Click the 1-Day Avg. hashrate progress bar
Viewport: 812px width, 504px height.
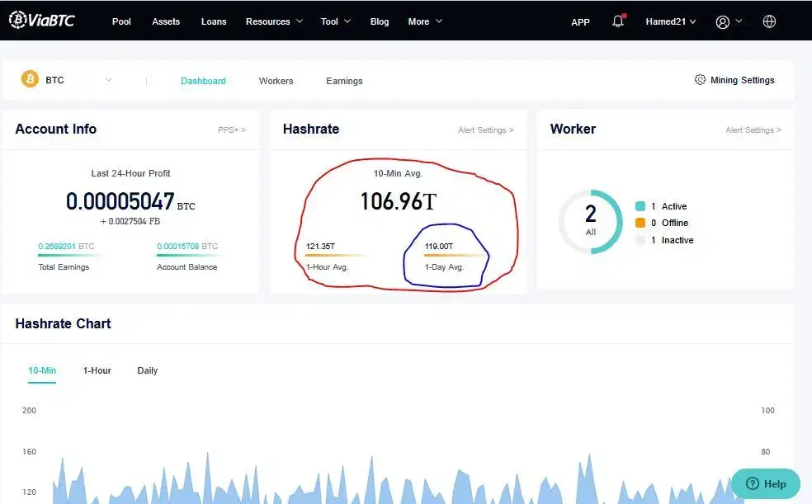tap(454, 256)
